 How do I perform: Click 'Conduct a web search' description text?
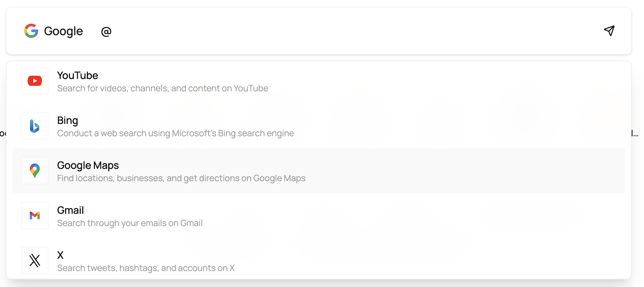click(x=175, y=133)
